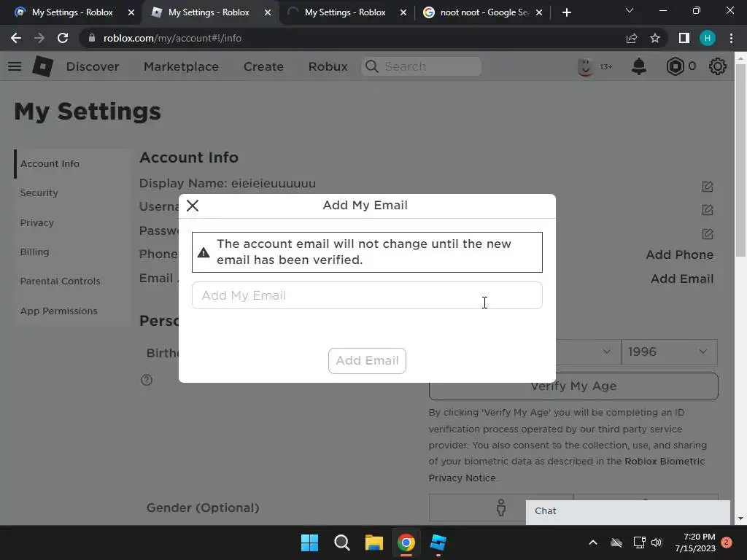Edit the Username pencil icon
The image size is (747, 560).
708,210
